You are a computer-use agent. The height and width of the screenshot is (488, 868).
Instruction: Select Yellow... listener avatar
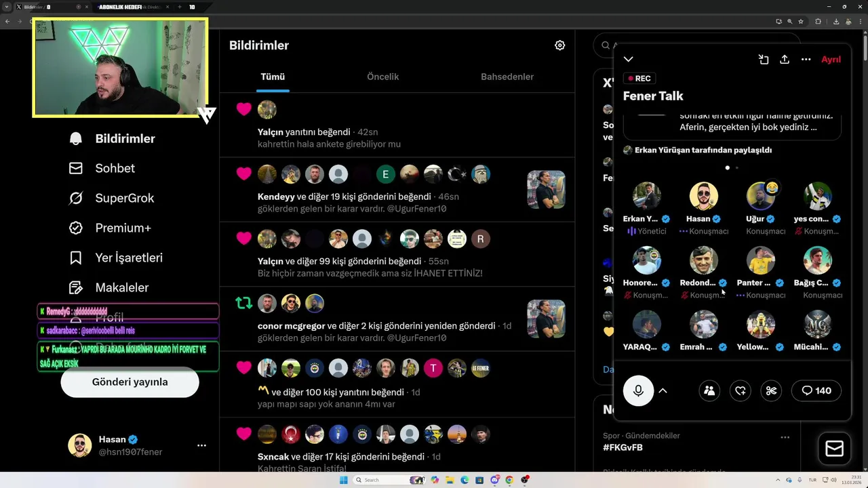pyautogui.click(x=760, y=324)
